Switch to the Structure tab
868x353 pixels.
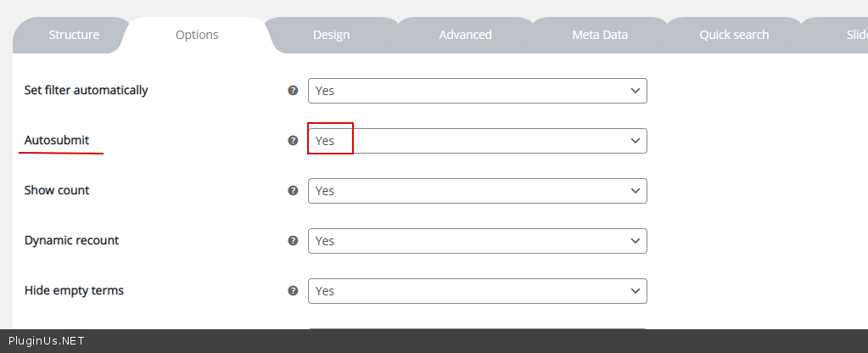[x=74, y=35]
